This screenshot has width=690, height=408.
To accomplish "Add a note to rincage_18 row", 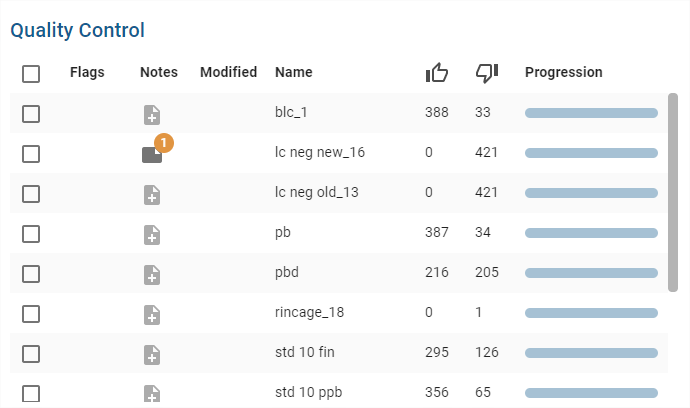I will click(x=152, y=314).
